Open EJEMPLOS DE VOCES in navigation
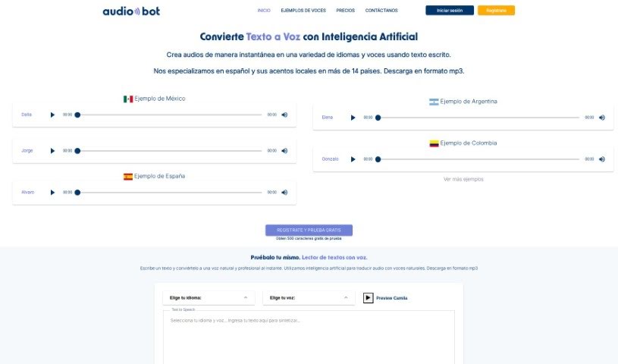Image resolution: width=618 pixels, height=364 pixels. [x=303, y=11]
